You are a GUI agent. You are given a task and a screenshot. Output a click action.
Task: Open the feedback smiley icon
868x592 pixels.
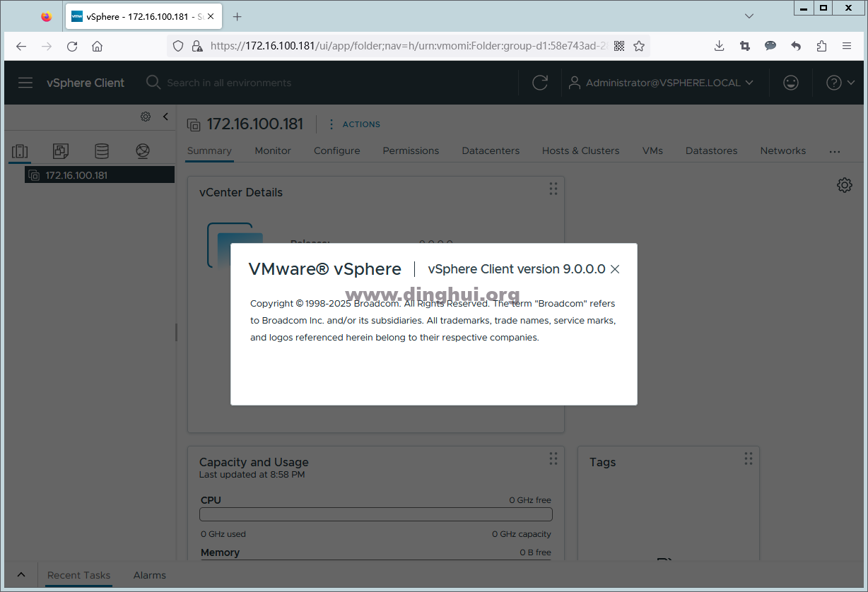[x=791, y=83]
